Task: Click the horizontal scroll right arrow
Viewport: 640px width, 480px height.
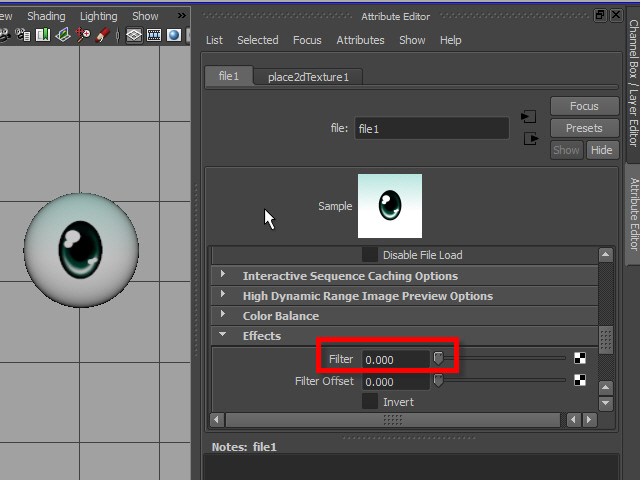Action: point(589,420)
